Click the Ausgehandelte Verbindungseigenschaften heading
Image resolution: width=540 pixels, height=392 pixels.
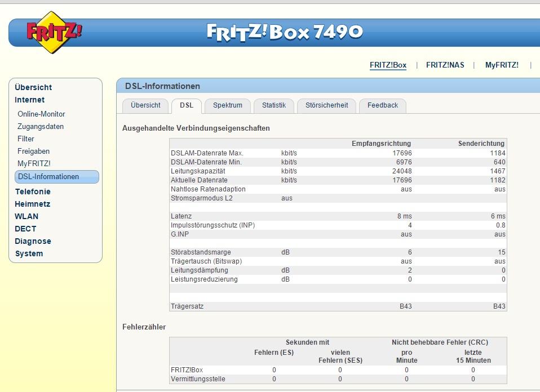[196, 128]
